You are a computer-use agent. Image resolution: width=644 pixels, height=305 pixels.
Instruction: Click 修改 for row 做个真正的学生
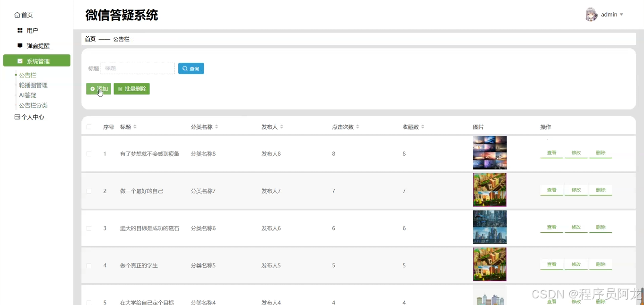pyautogui.click(x=576, y=265)
